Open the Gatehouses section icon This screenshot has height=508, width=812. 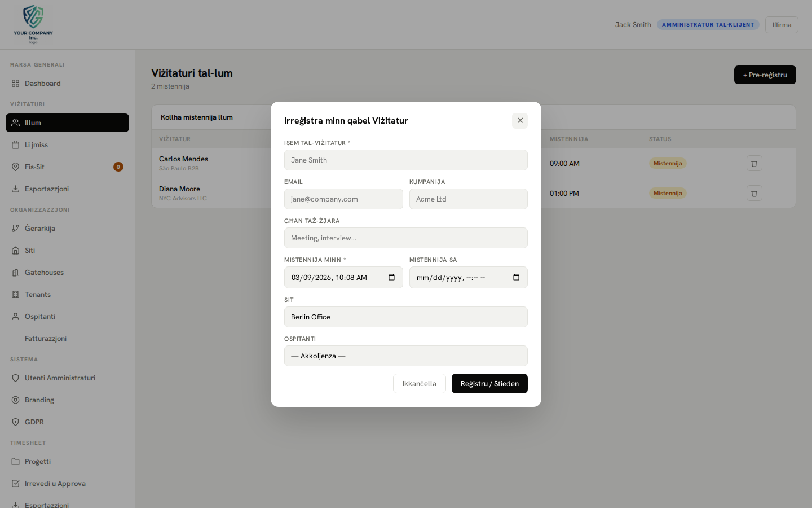pos(15,272)
